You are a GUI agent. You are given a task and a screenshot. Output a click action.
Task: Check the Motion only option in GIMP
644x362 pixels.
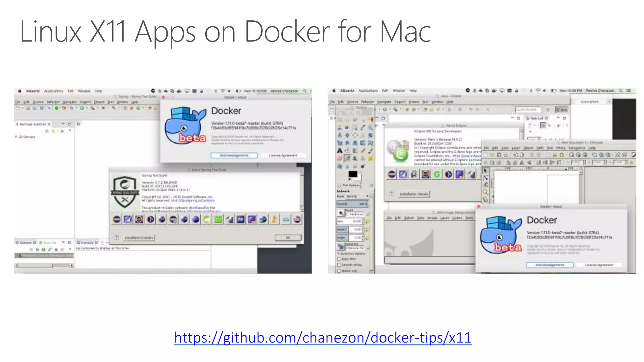tap(339, 271)
